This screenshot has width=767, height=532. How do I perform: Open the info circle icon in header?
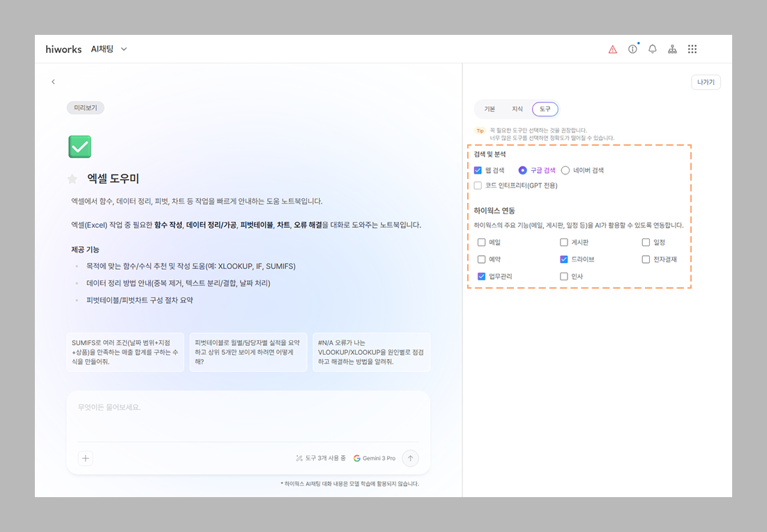[x=632, y=50]
